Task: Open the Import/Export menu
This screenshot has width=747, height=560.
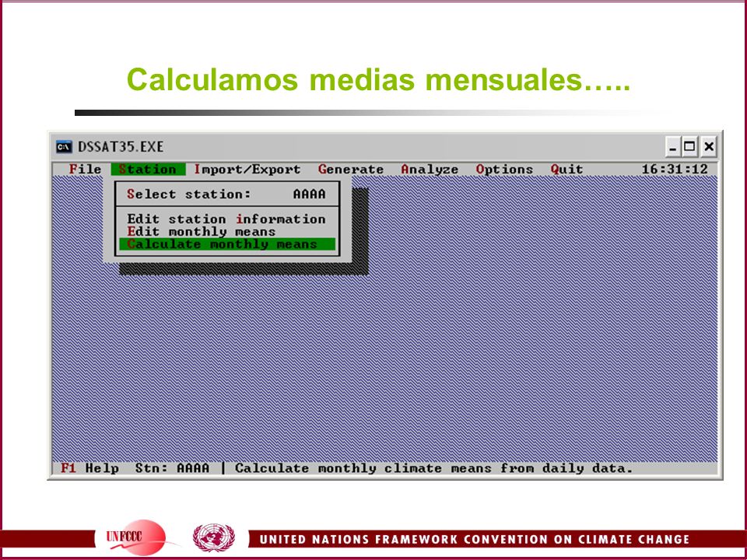Action: (247, 170)
